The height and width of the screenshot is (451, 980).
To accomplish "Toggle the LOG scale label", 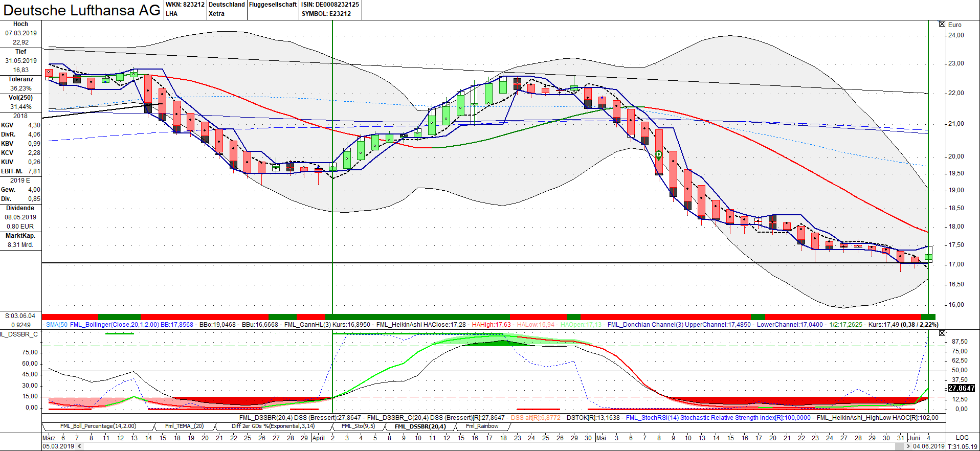I will [x=962, y=438].
